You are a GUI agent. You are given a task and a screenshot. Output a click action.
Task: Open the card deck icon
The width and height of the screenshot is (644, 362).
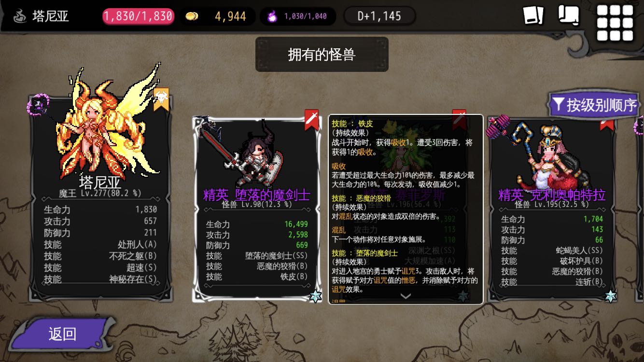(533, 15)
